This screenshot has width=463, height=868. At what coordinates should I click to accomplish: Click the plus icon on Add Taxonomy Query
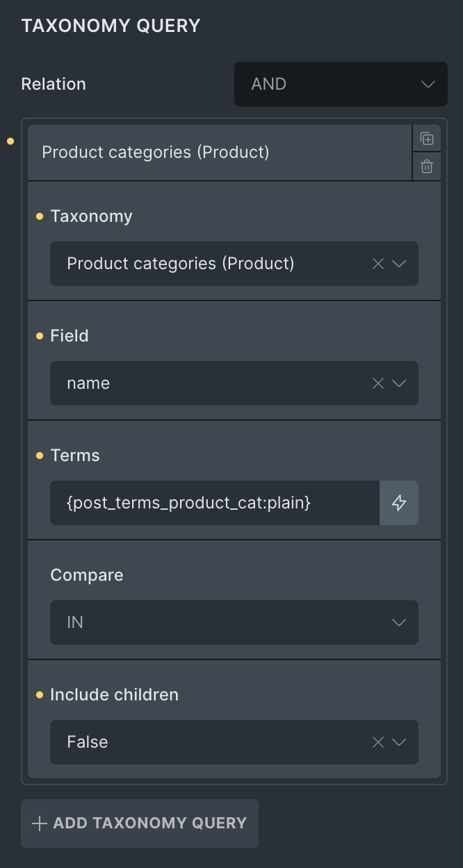coord(40,823)
